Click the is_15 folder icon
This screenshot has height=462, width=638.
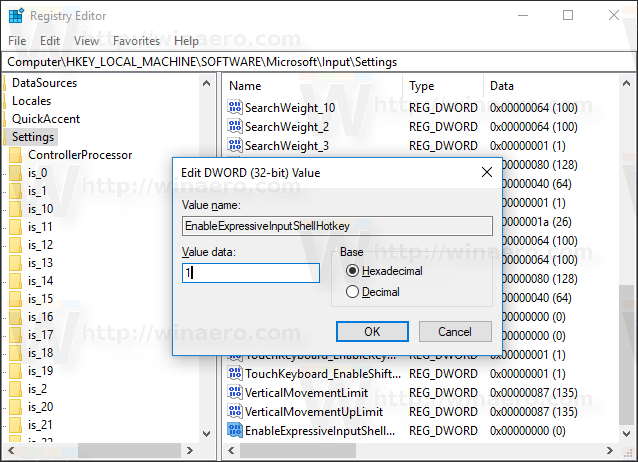pyautogui.click(x=15, y=299)
